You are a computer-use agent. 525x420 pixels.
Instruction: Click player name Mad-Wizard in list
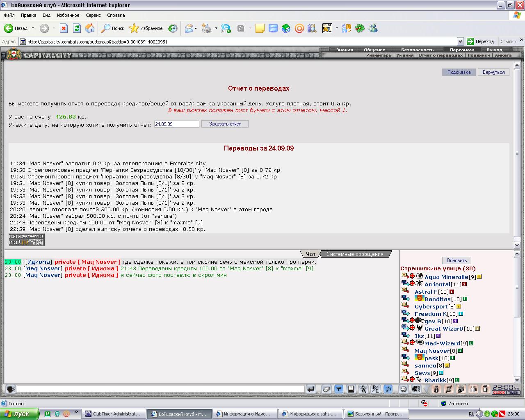click(443, 343)
